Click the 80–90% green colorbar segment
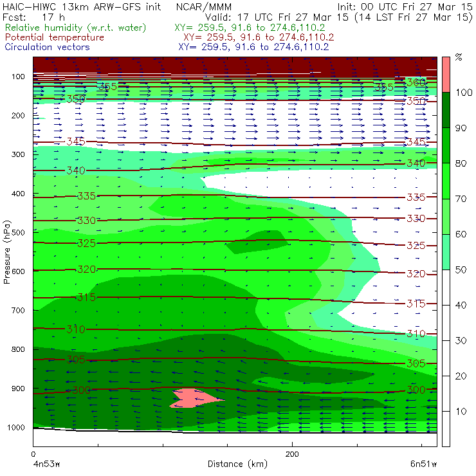 [x=446, y=145]
